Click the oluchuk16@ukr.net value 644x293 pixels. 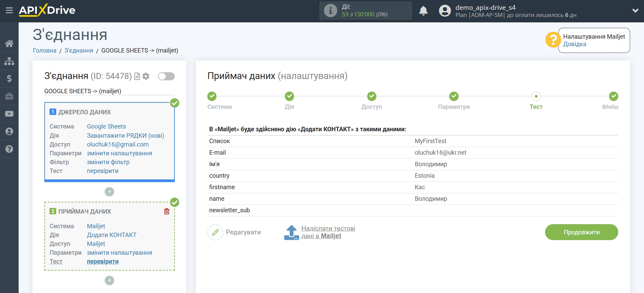pyautogui.click(x=440, y=153)
